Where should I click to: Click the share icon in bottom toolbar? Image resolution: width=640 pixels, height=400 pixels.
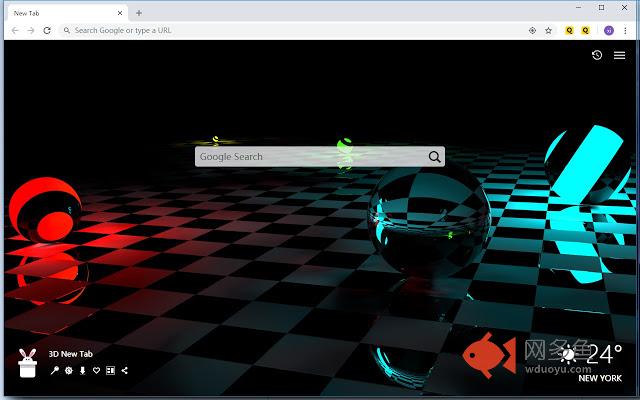point(124,370)
